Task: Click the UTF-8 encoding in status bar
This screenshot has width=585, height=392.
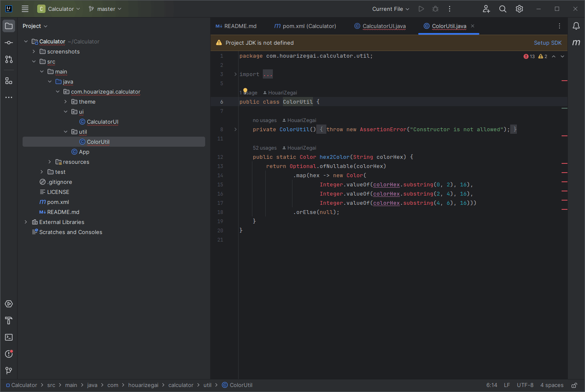Action: pos(525,385)
